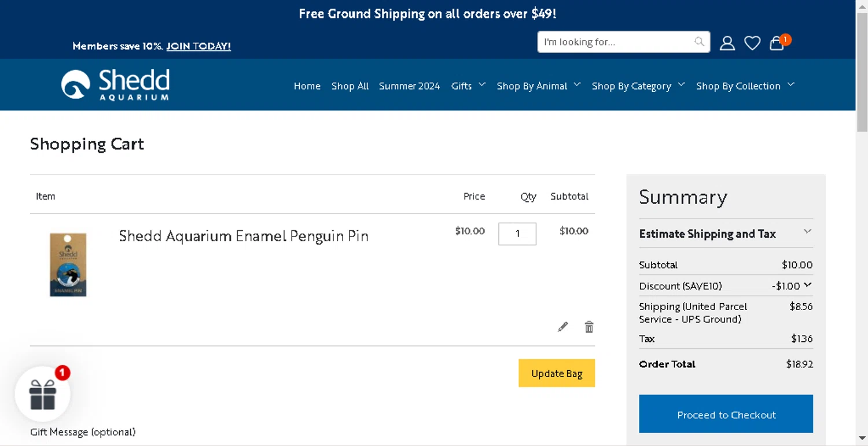Open the Shop By Collection dropdown
Viewport: 868px width, 446px height.
pyautogui.click(x=745, y=86)
